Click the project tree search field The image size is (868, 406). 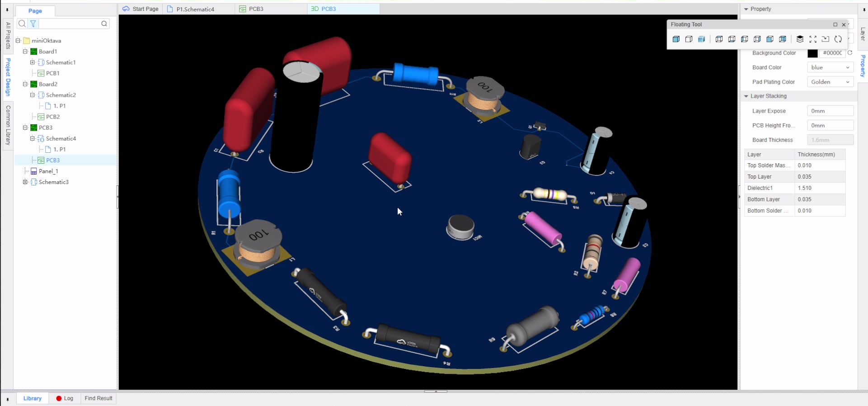click(x=69, y=24)
